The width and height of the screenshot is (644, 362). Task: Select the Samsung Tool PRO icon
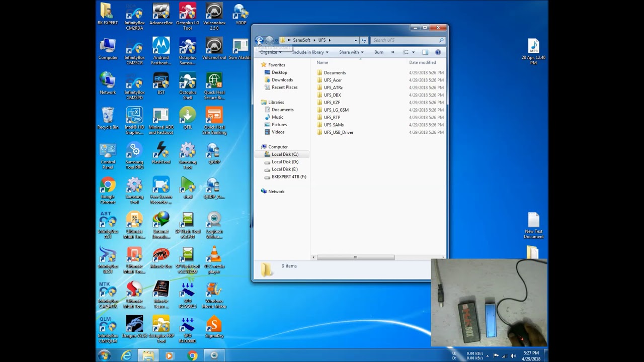(x=134, y=155)
